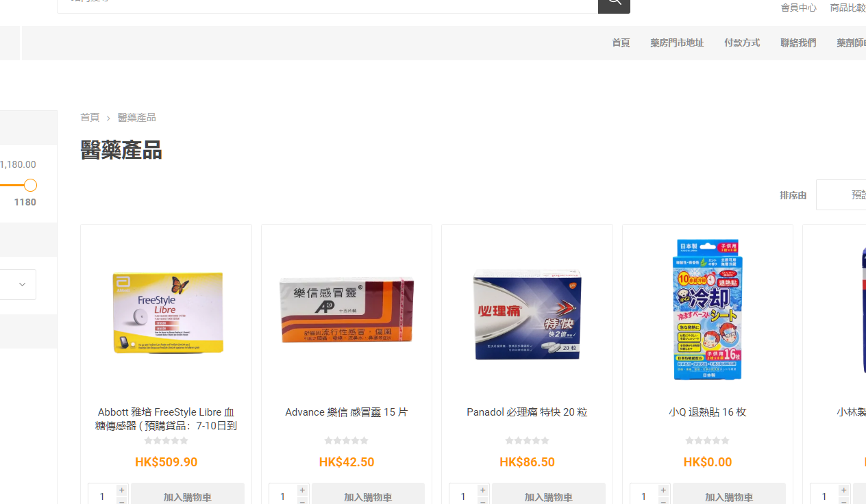Add Advance 樂信 感冒靈 to cart
This screenshot has height=504, width=866.
(368, 494)
